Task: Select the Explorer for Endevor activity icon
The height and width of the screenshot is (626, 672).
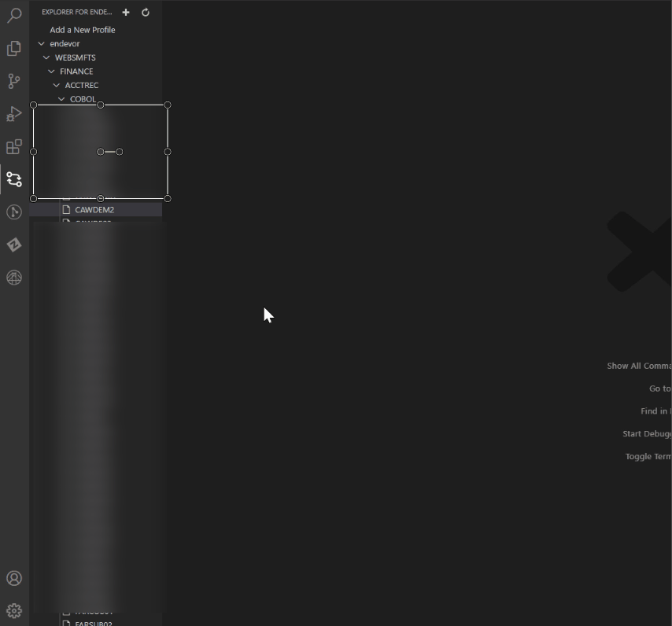Action: (x=14, y=179)
